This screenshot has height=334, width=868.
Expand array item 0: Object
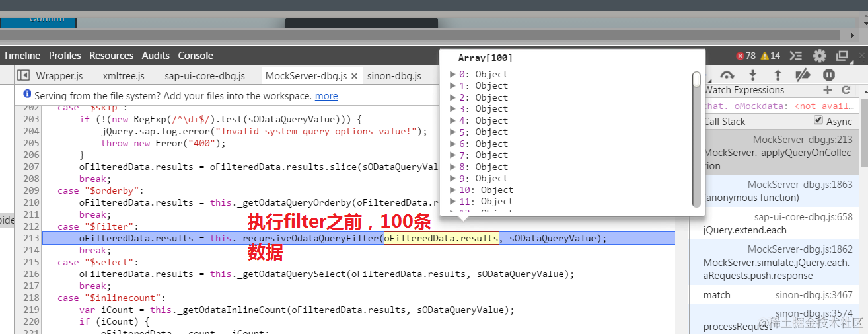tap(452, 74)
